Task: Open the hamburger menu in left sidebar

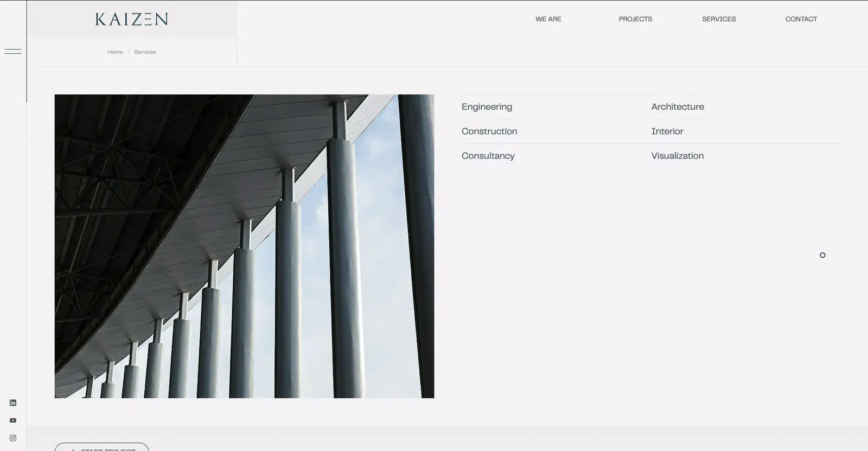Action: pyautogui.click(x=13, y=52)
